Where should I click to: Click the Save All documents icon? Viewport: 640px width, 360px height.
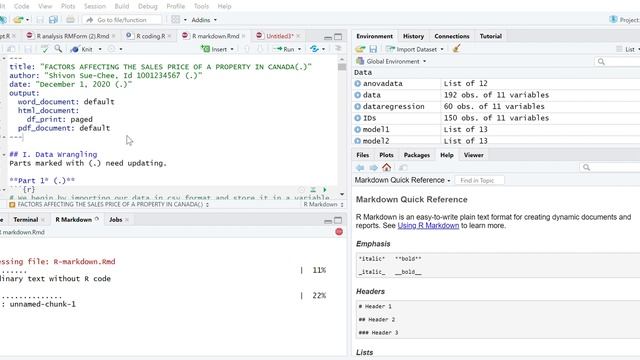53,20
